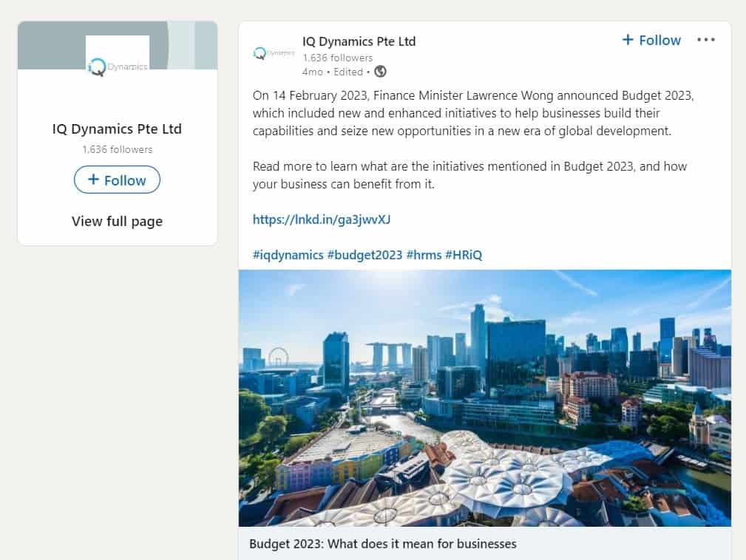The height and width of the screenshot is (560, 746).
Task: Select the #iqdynamics hashtag
Action: point(288,255)
